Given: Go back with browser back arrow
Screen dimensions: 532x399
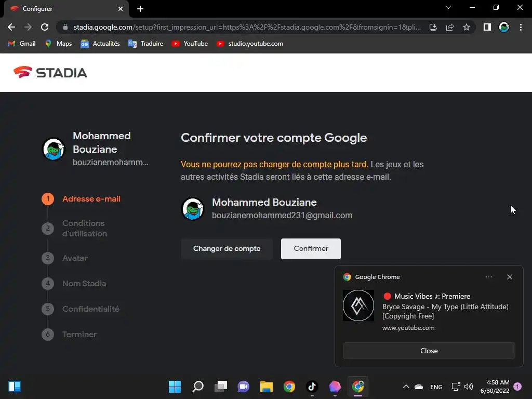Looking at the screenshot, I should [x=11, y=27].
